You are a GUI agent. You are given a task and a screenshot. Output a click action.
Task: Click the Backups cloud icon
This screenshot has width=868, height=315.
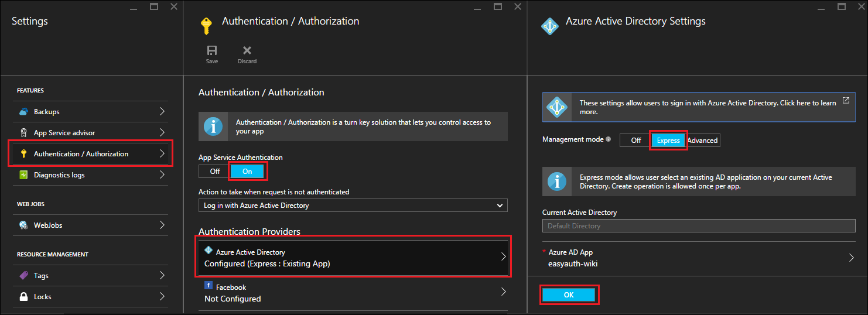pos(23,112)
